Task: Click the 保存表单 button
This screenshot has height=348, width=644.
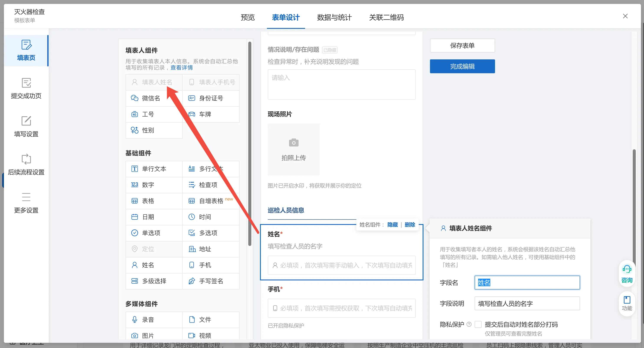Action: click(462, 46)
